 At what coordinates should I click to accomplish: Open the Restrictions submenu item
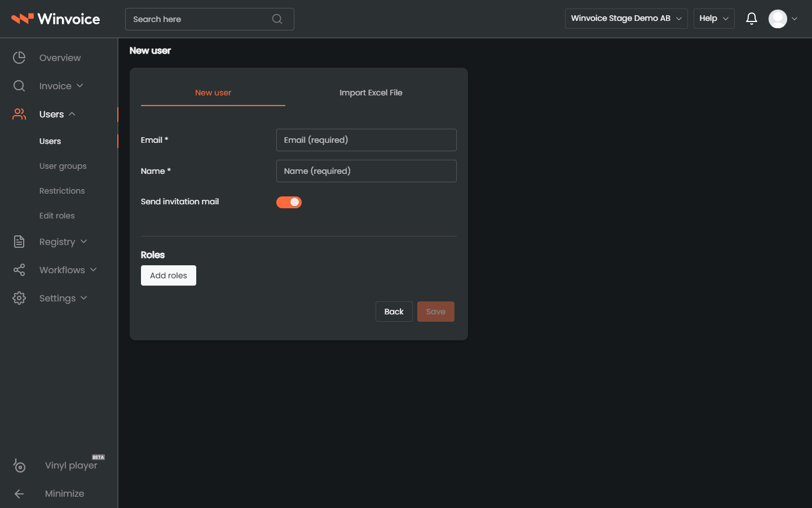[x=62, y=191]
